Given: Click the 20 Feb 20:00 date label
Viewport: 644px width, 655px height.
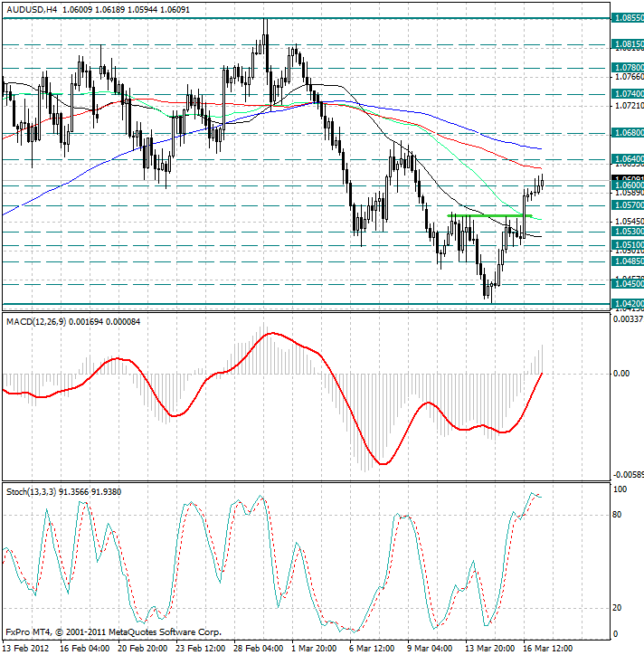Looking at the screenshot, I should tap(142, 649).
